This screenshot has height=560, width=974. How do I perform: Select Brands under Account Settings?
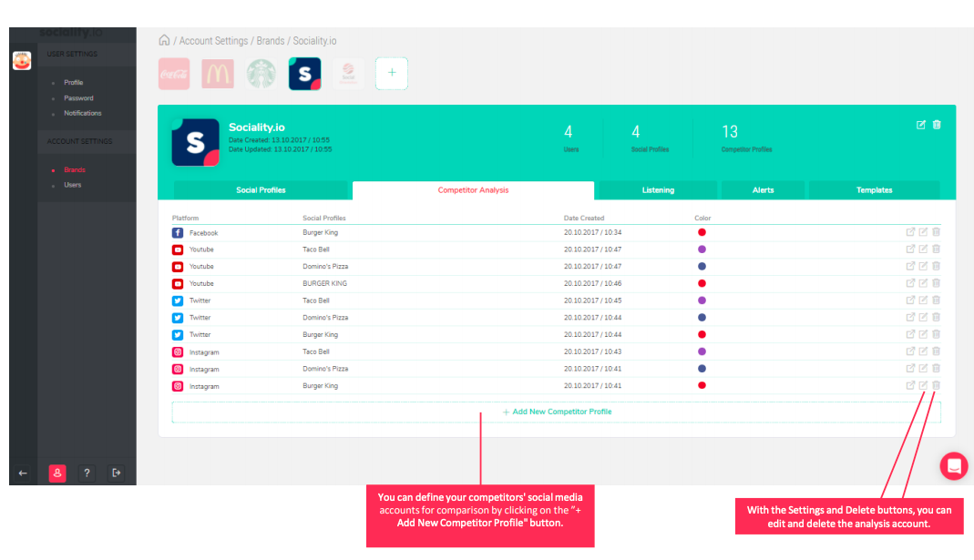pos(75,169)
